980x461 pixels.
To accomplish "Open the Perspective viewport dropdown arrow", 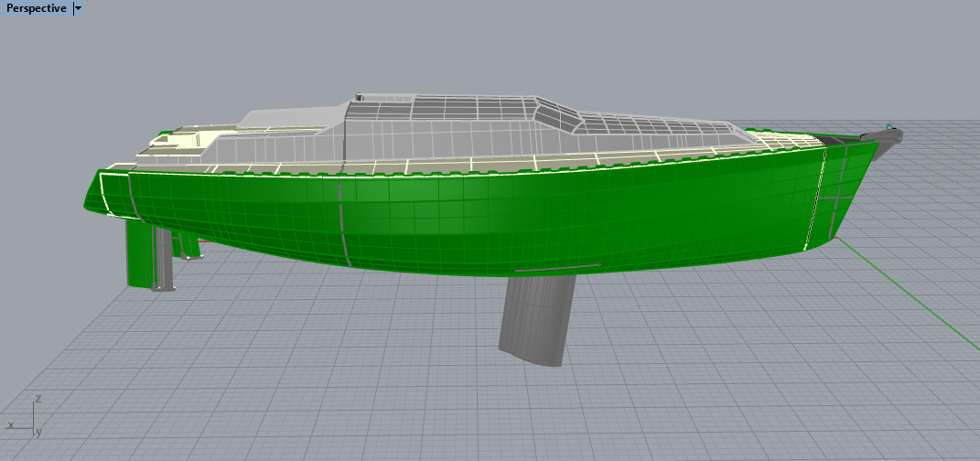I will click(x=78, y=8).
